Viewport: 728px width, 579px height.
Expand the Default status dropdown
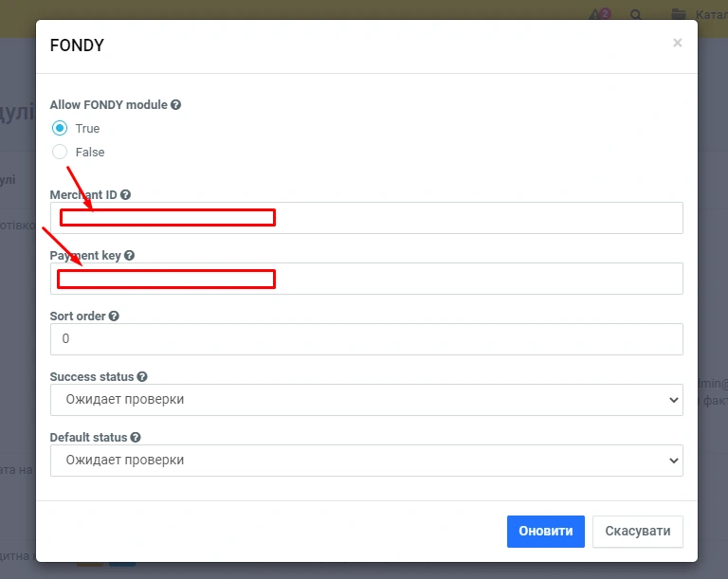366,461
